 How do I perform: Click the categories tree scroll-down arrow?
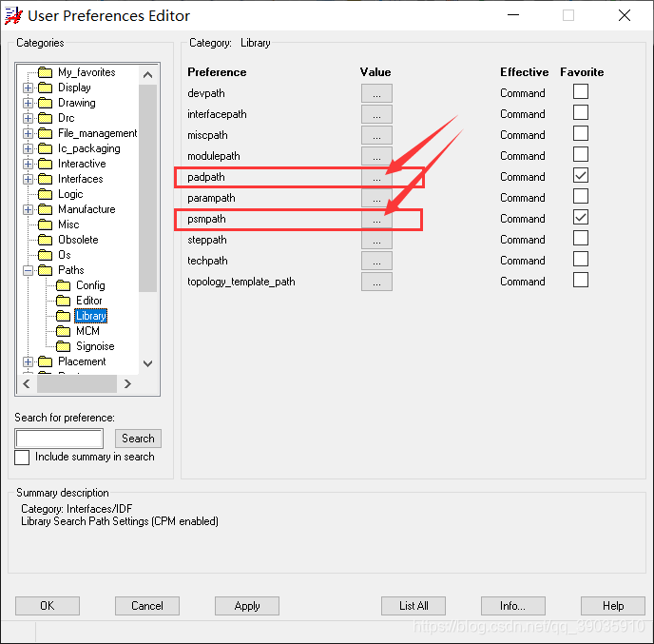[147, 363]
